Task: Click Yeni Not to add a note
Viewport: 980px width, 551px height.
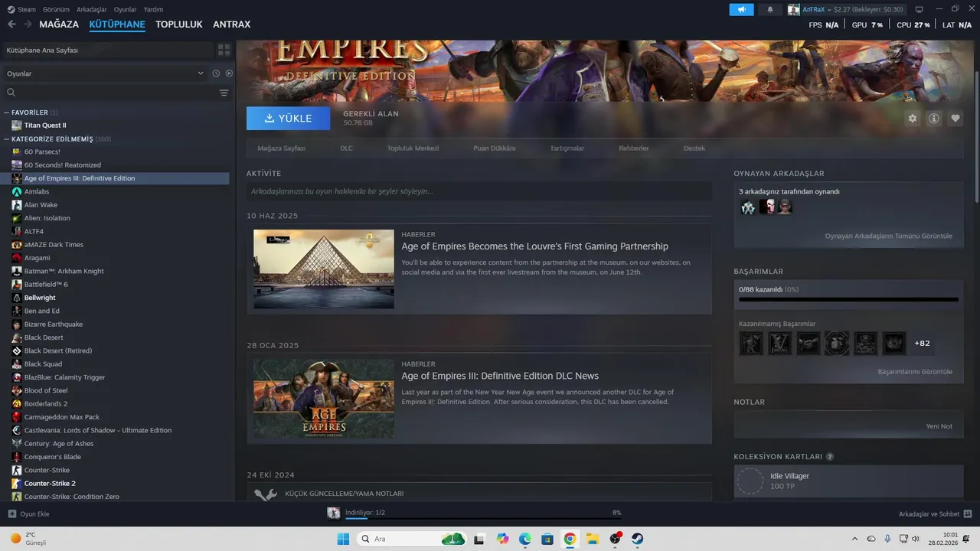Action: (939, 426)
